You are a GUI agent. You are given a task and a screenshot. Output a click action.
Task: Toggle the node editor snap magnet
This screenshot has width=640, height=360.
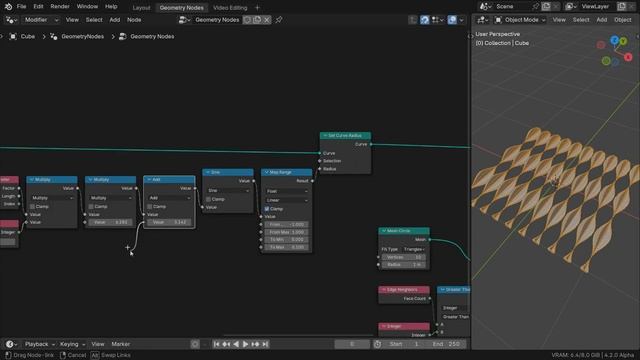tap(424, 20)
